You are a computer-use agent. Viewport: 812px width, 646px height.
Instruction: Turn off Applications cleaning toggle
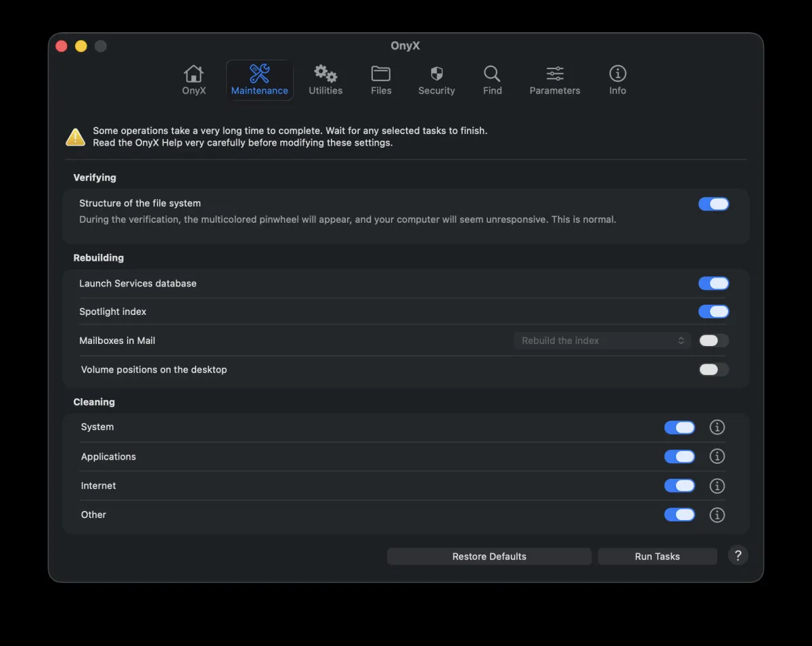click(679, 456)
